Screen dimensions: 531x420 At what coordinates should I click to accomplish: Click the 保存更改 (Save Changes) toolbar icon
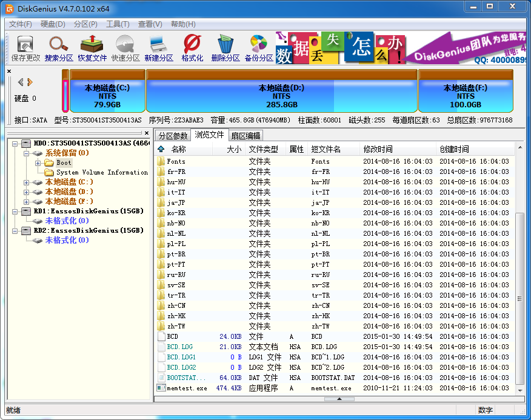[x=24, y=47]
